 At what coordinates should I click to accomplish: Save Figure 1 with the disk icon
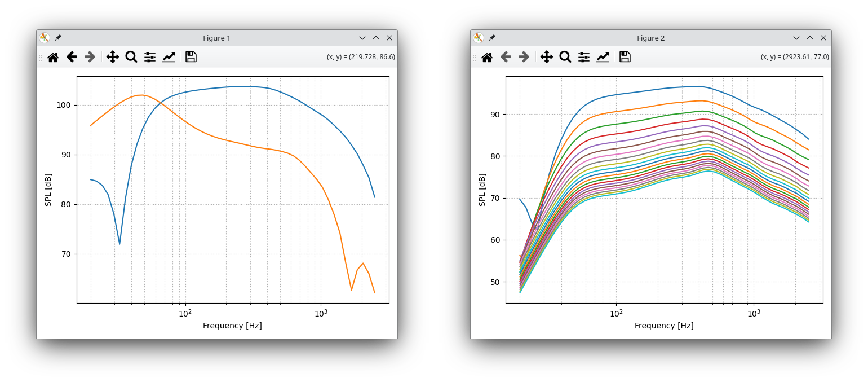coord(191,57)
